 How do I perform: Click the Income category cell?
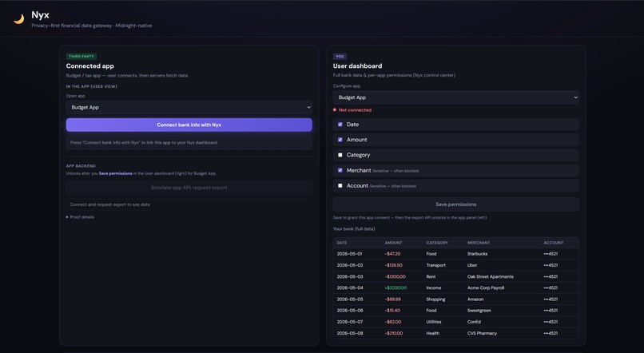point(434,288)
